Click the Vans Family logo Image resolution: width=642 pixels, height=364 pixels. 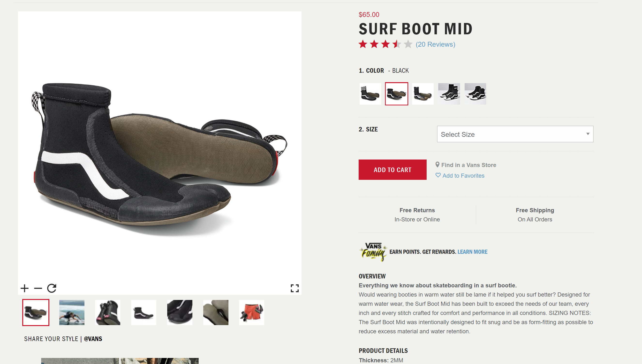pyautogui.click(x=373, y=252)
